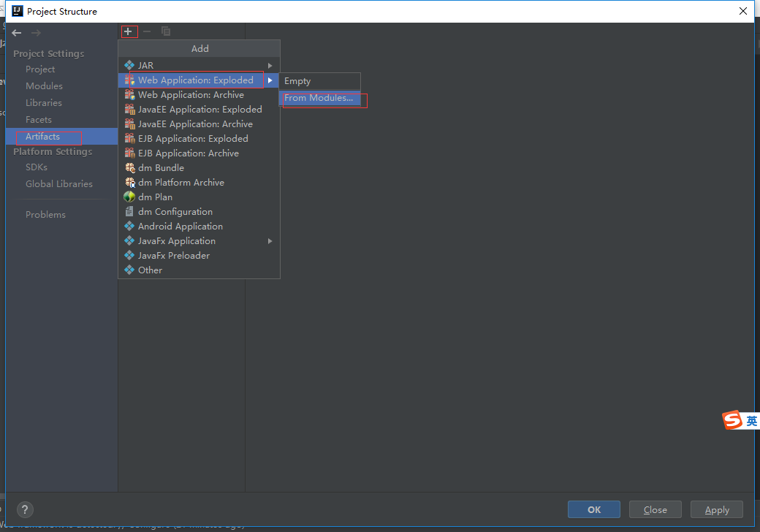Open Libraries settings in sidebar
The width and height of the screenshot is (760, 532).
pos(44,103)
